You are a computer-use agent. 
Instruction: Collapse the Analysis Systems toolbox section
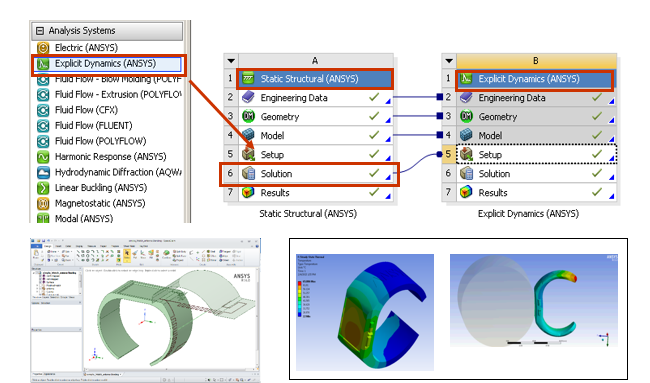pos(40,31)
